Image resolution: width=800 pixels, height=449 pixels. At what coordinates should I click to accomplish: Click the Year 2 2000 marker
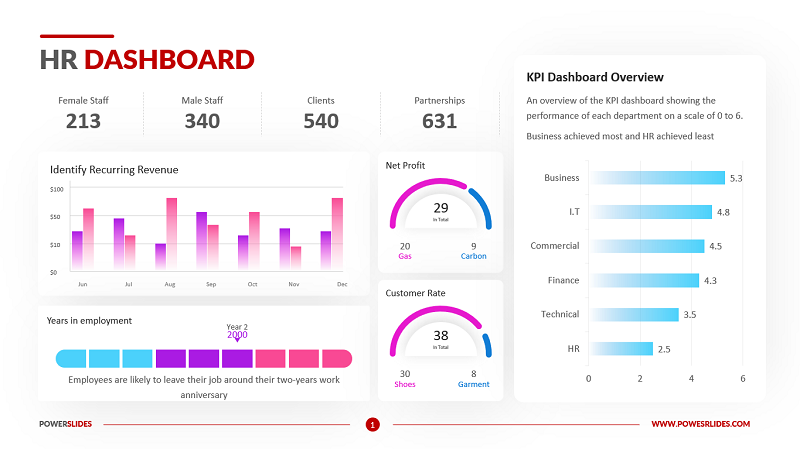(237, 332)
